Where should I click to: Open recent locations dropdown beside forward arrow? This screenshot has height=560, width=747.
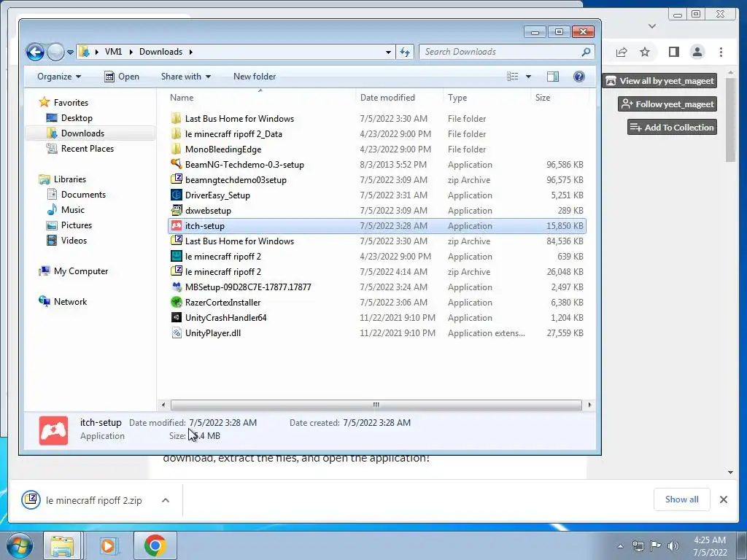pos(70,52)
